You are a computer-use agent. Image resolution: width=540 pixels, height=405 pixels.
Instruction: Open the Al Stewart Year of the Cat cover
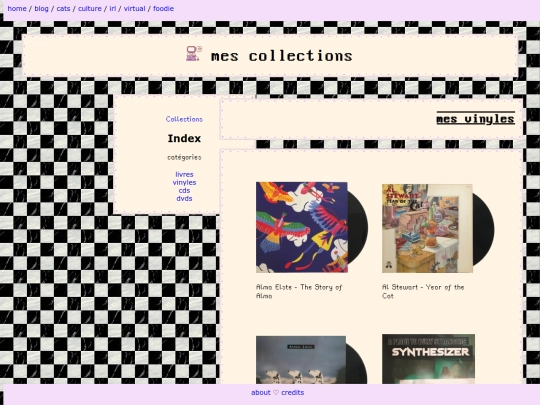coord(438,228)
